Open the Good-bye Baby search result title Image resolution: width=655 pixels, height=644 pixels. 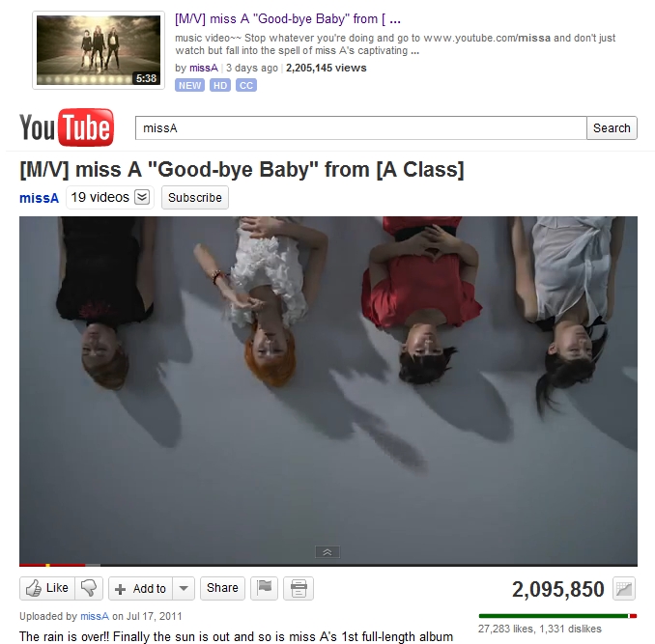pyautogui.click(x=288, y=18)
